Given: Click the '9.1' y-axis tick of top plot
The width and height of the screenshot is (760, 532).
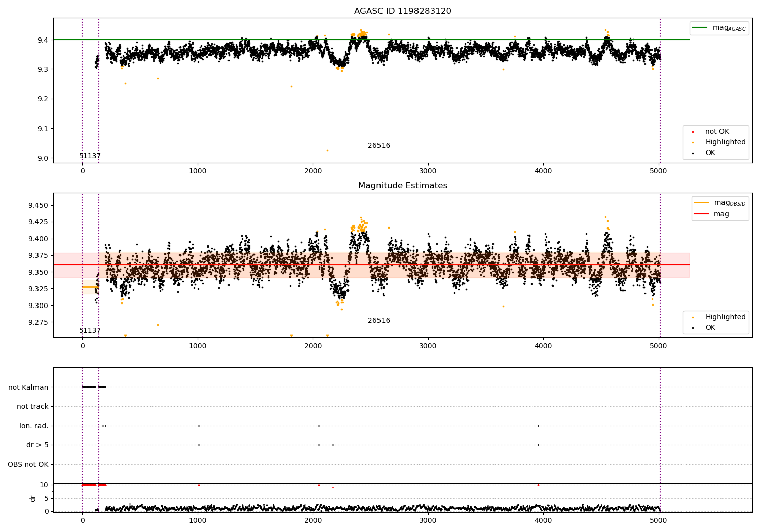Looking at the screenshot, I should (43, 129).
